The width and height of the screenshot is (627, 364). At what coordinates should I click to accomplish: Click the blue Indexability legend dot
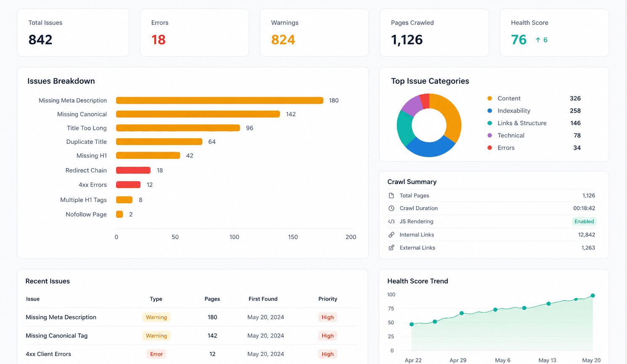[x=489, y=111]
